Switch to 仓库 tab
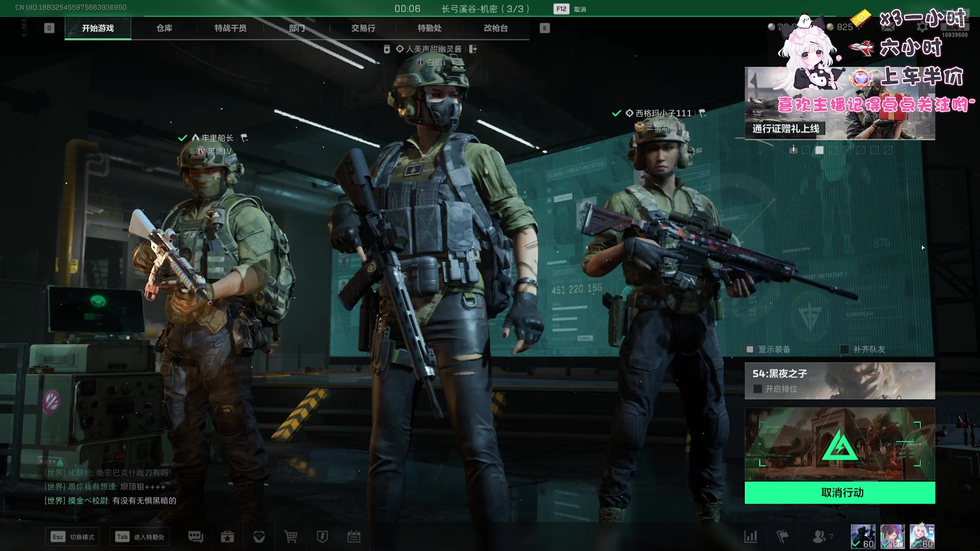Screen dimensions: 980x551 [164, 28]
